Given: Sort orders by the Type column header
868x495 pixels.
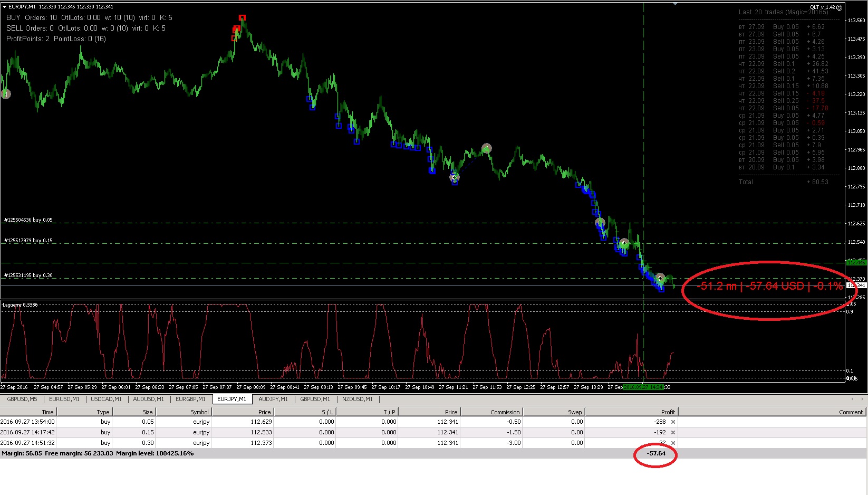Looking at the screenshot, I should point(84,412).
